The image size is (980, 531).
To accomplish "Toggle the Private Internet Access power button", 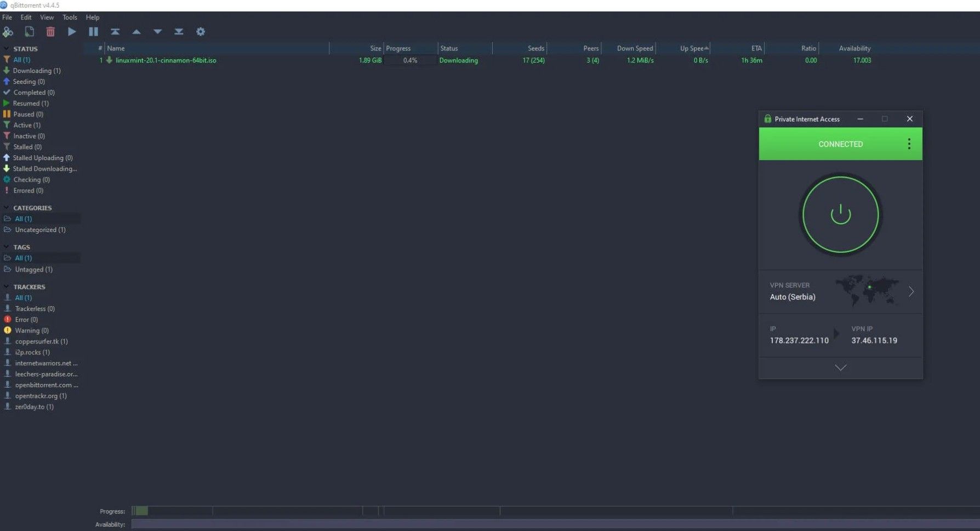I will tap(840, 214).
